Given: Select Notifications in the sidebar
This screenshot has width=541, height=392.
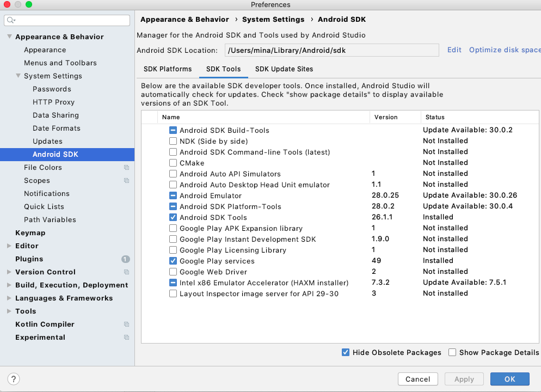Looking at the screenshot, I should click(47, 194).
